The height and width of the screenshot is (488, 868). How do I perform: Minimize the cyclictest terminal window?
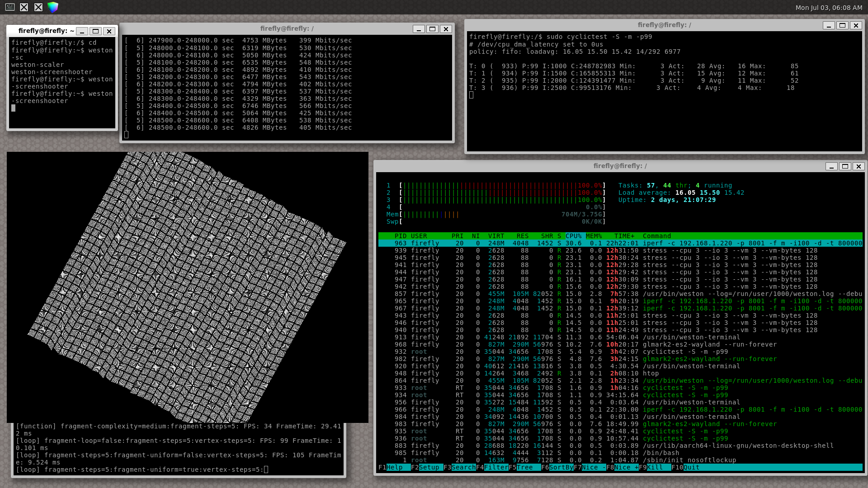click(x=829, y=25)
